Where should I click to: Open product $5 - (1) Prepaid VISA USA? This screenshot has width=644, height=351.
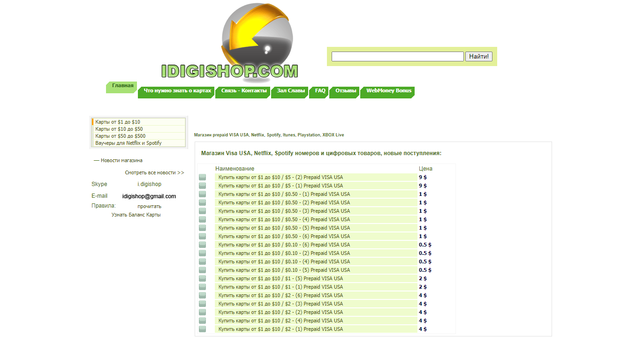280,186
